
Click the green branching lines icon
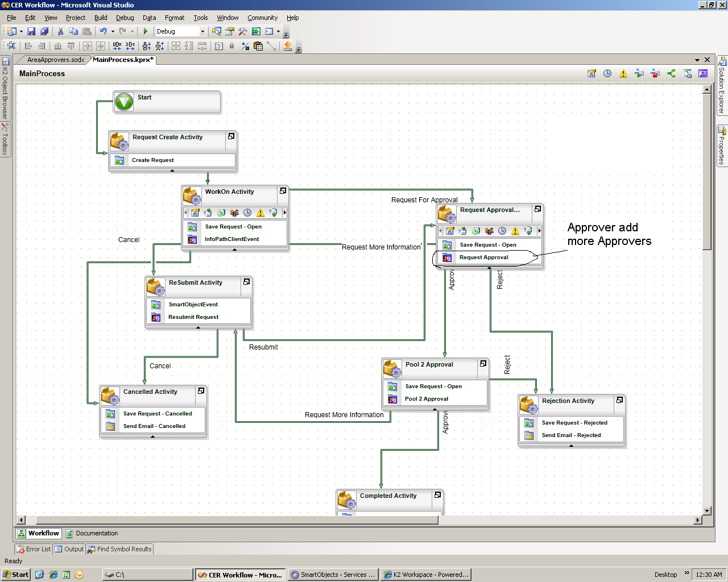(x=671, y=73)
